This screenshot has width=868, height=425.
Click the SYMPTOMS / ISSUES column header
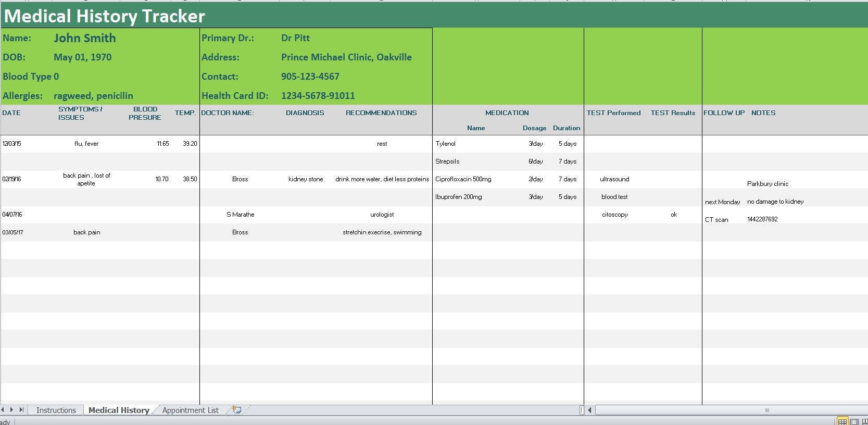(80, 113)
